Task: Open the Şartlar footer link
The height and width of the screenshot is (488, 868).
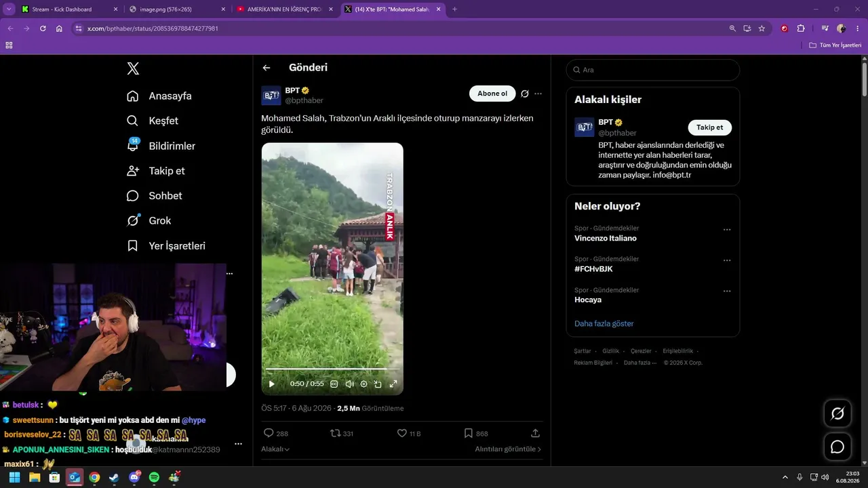Action: 583,351
